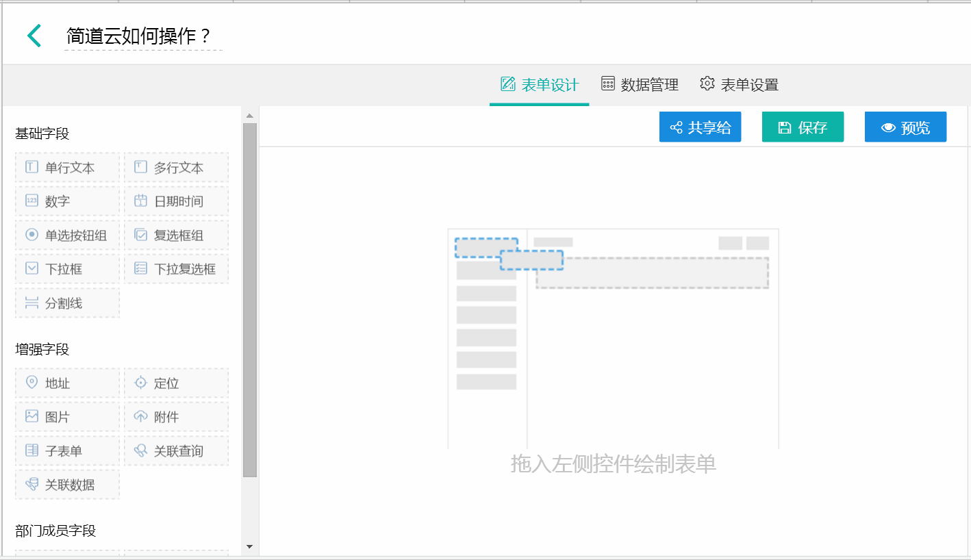Save the form with 保存 button
971x560 pixels.
(803, 127)
